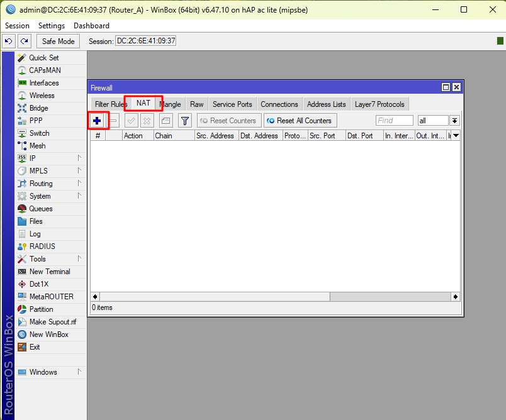Open Queues in the sidebar menu
506x420 pixels.
40,209
